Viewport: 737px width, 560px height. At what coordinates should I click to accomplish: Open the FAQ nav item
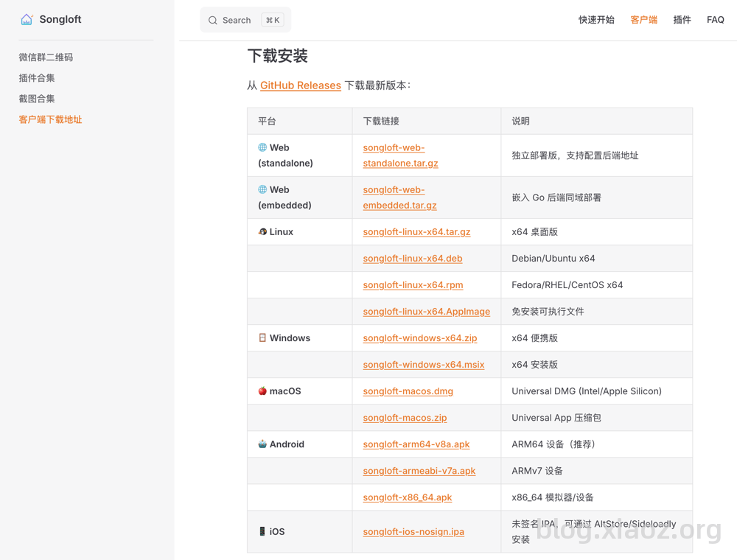coord(716,20)
